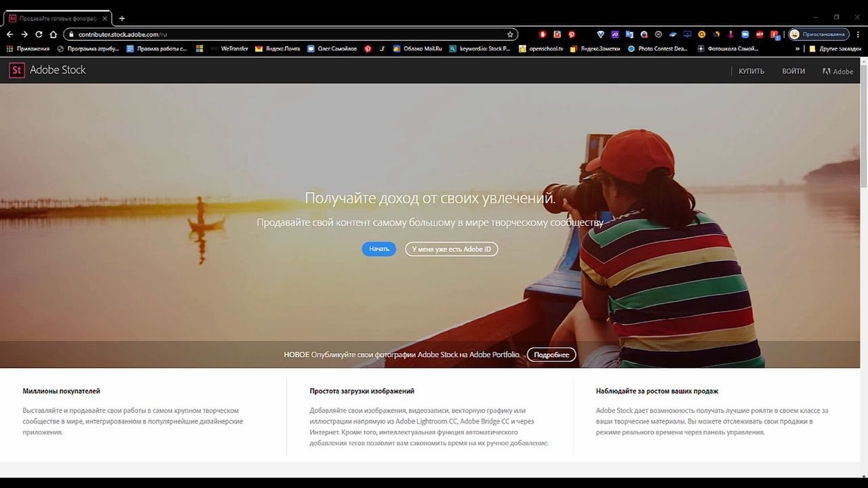Click the blue Начать button

(x=378, y=249)
